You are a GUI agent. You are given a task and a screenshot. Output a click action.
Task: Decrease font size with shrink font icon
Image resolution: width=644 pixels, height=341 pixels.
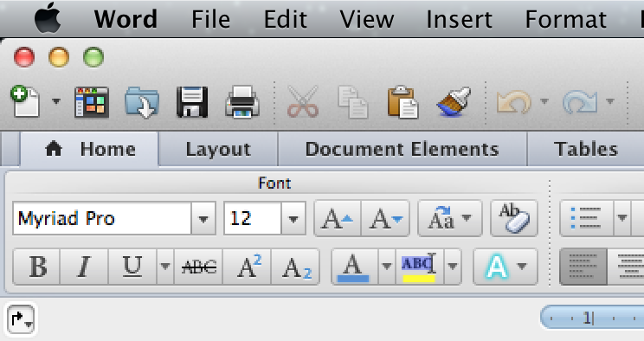tap(385, 219)
